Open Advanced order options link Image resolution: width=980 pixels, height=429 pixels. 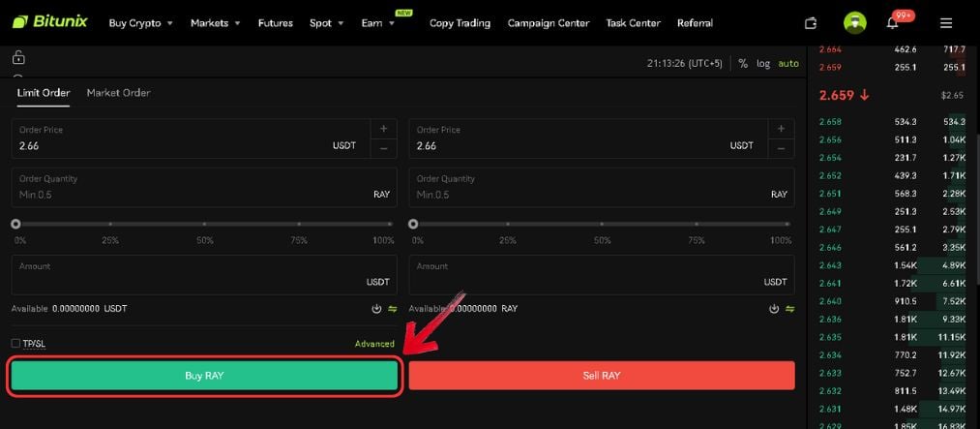pos(374,344)
